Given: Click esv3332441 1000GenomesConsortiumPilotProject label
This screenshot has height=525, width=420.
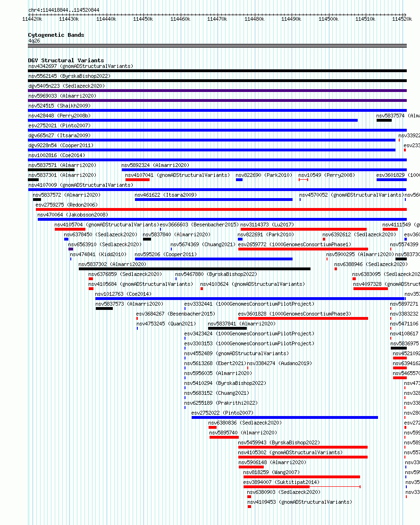Looking at the screenshot, I should [x=250, y=304].
